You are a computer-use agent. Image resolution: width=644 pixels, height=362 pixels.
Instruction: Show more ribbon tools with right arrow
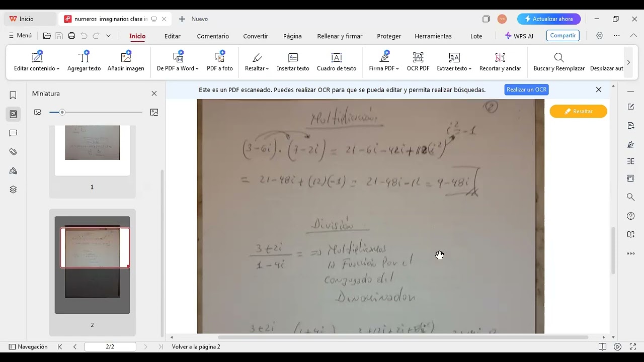point(628,62)
